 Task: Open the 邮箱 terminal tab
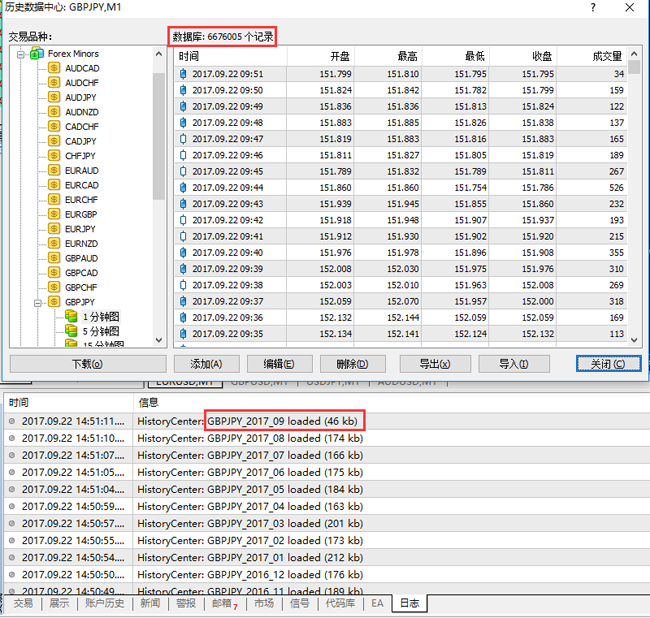click(225, 603)
